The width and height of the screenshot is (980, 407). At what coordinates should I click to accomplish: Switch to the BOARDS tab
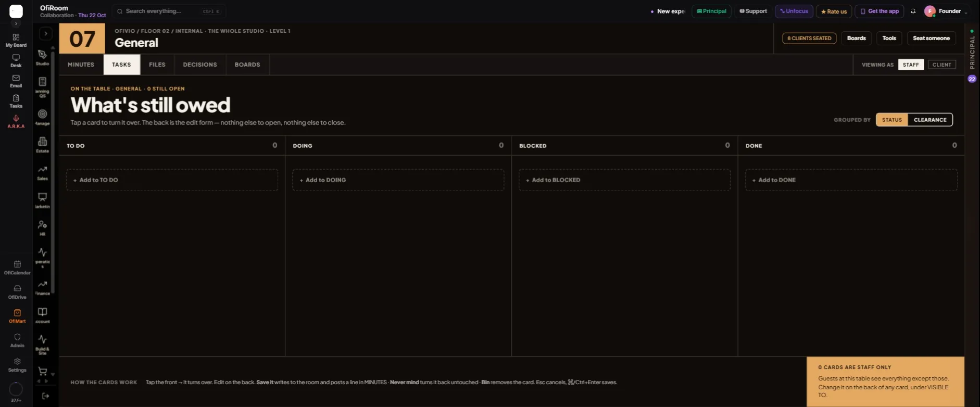coord(247,65)
